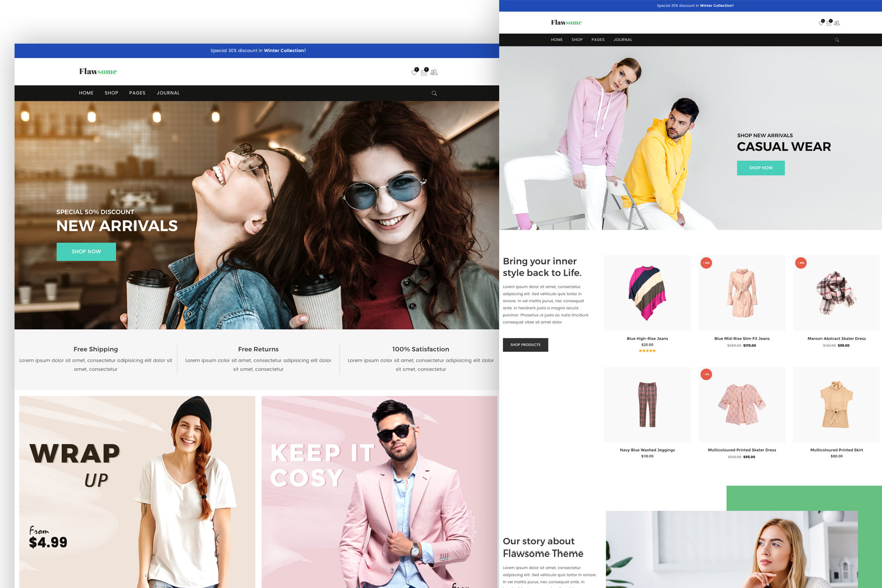Click the shopping bag icon in the header
The width and height of the screenshot is (882, 588).
[424, 72]
